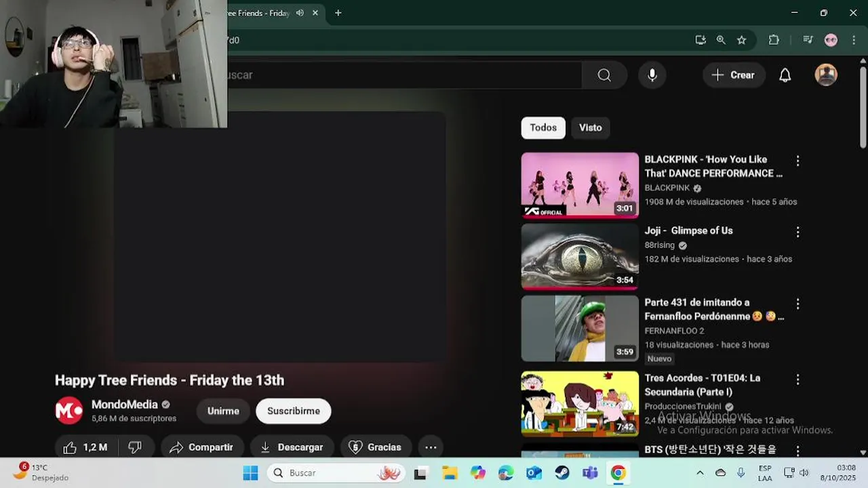The image size is (868, 488).
Task: Click the Fernanfloo imitation thumbnail
Action: tap(580, 328)
